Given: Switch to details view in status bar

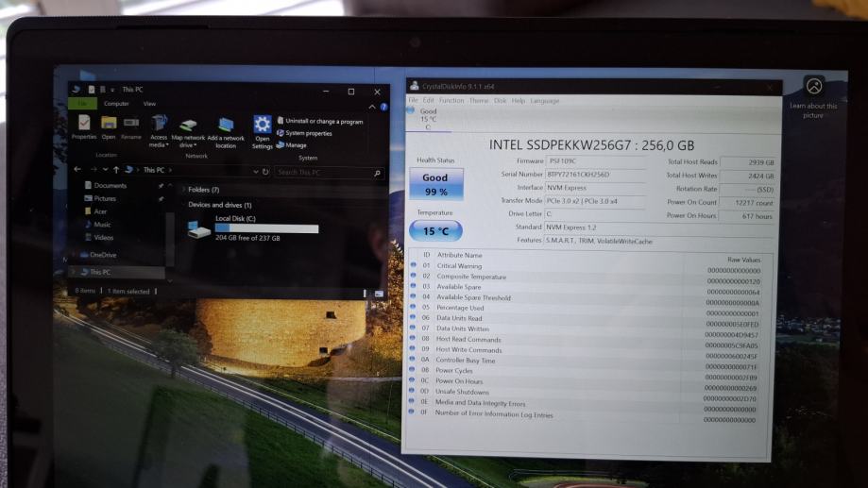Looking at the screenshot, I should [365, 294].
